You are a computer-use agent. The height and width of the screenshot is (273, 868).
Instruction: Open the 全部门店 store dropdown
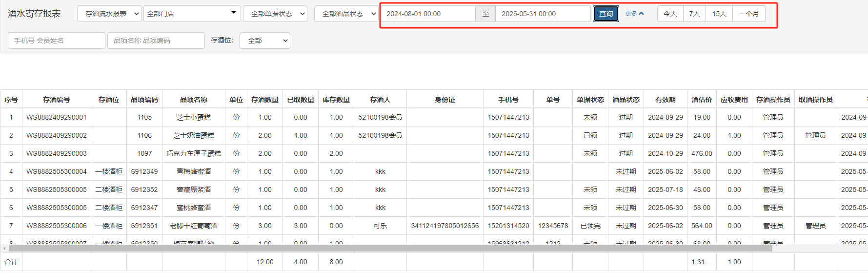point(192,14)
